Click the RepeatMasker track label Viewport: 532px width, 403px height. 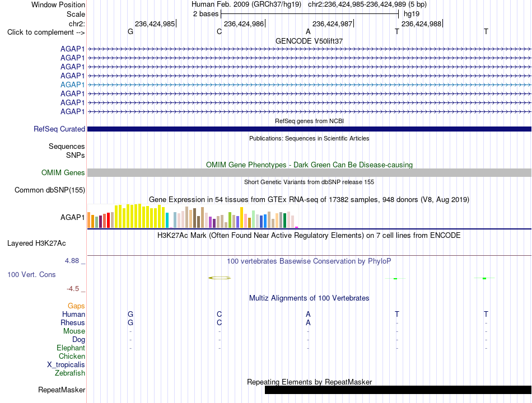pyautogui.click(x=62, y=390)
